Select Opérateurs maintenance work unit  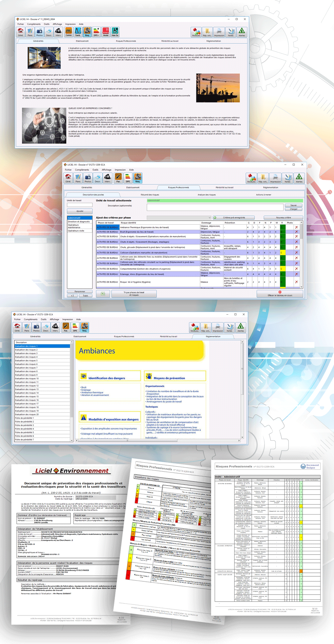tap(79, 226)
